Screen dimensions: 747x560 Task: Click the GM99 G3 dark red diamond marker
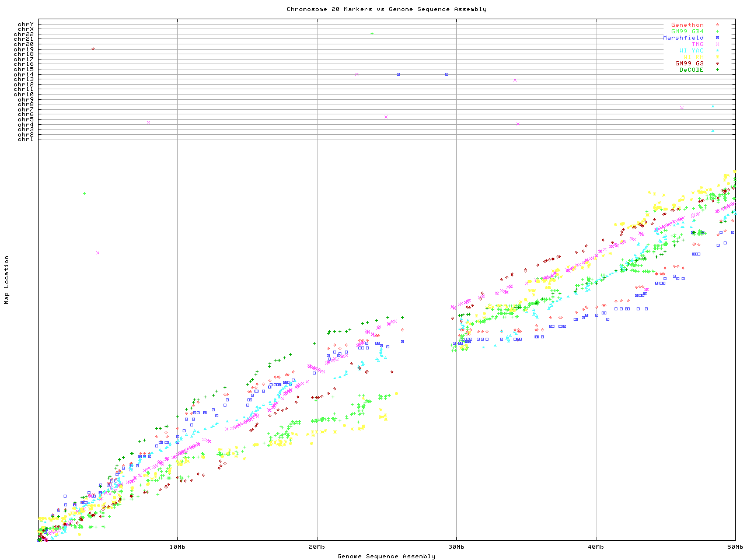[x=717, y=64]
